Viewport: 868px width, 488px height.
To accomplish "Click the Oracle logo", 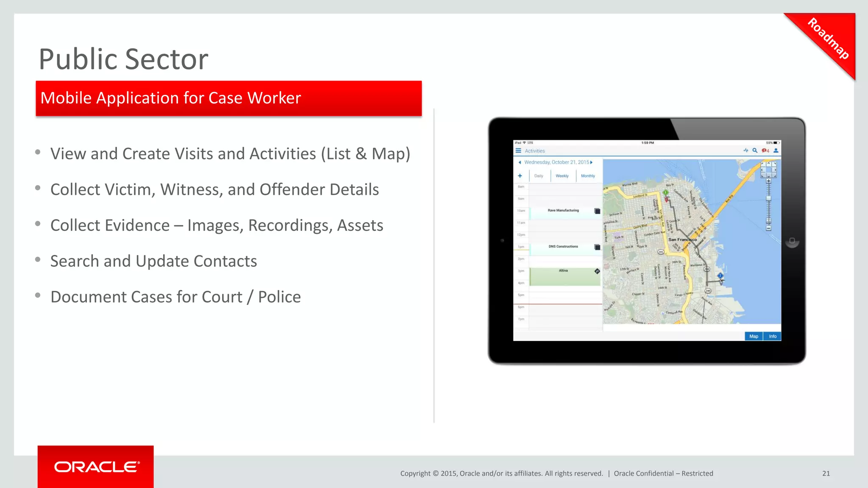I will (96, 467).
